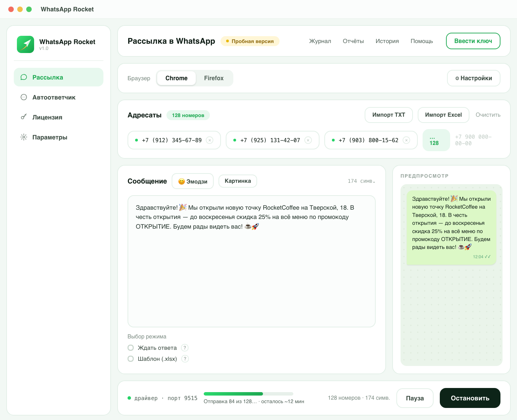Click the 128 номеров · 174 симв. summary
517x420 pixels.
click(359, 398)
